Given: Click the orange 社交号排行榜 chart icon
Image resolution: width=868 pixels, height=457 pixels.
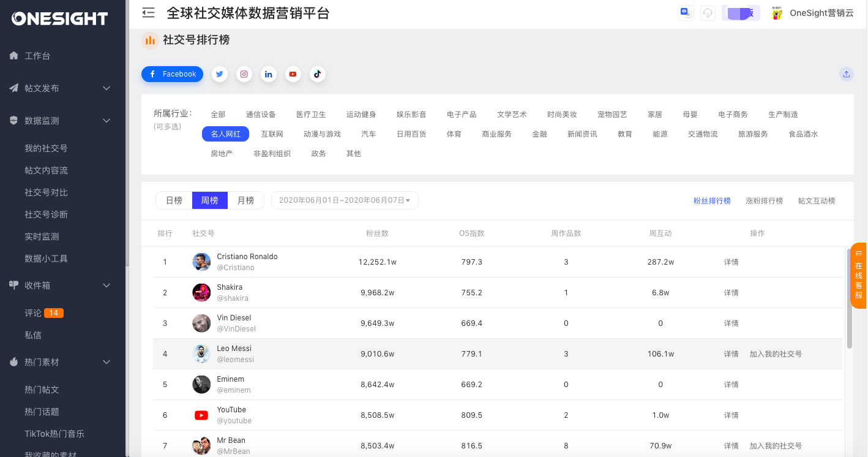Looking at the screenshot, I should pos(150,40).
